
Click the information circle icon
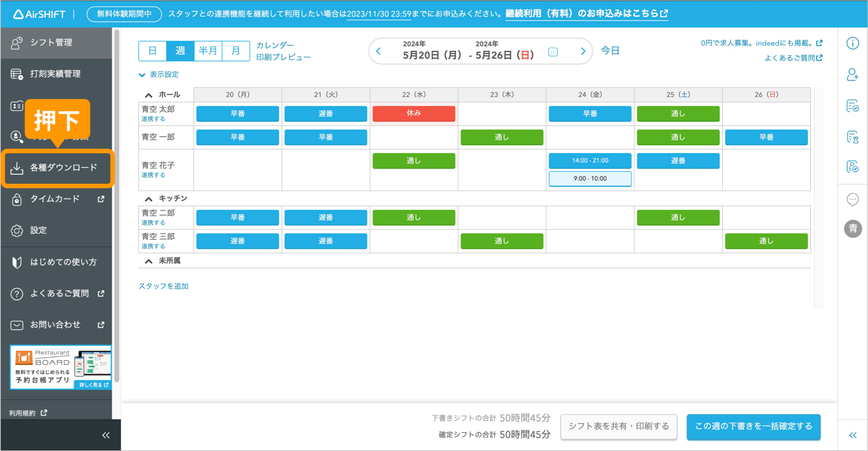(x=853, y=43)
